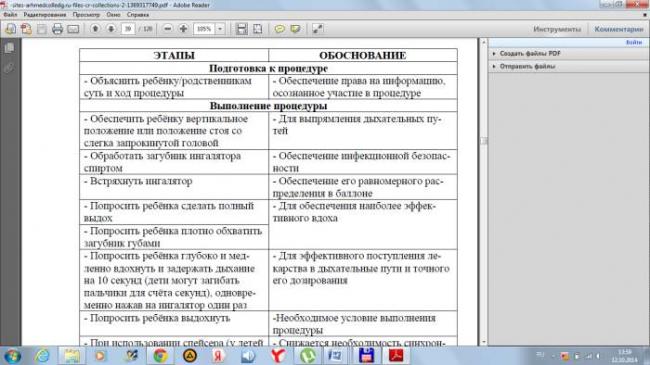Click the create PDF online toolbar icon
The image size is (650, 365).
tap(10, 29)
